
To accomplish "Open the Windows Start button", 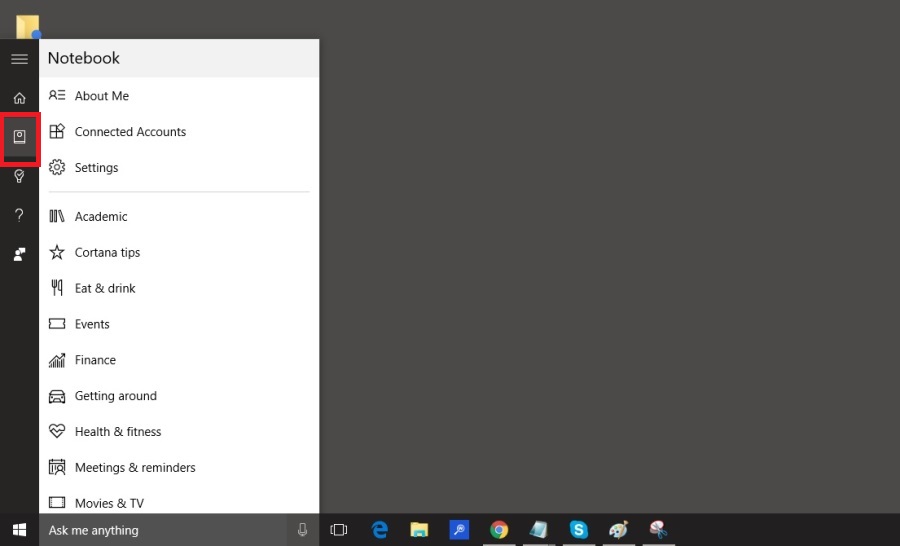I will 20,530.
